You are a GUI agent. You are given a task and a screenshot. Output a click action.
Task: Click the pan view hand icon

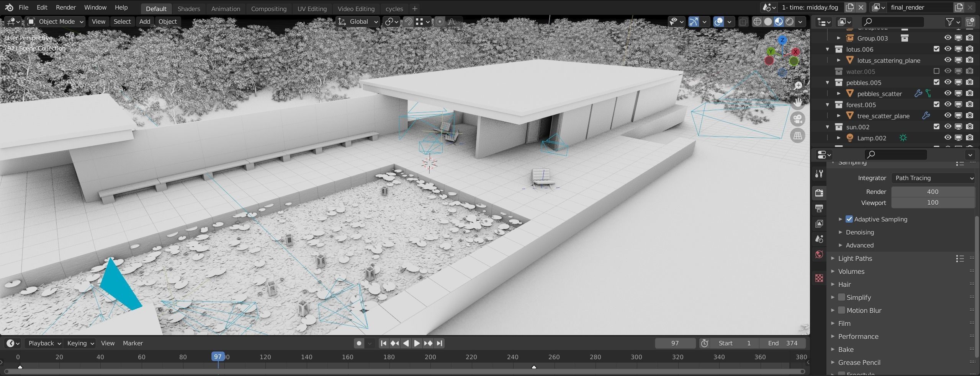tap(798, 103)
